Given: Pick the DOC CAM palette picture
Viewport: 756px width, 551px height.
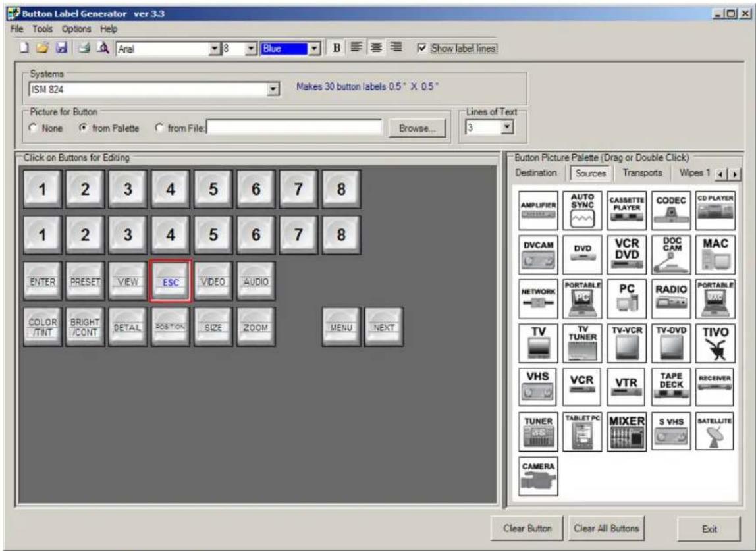Looking at the screenshot, I should (x=670, y=255).
